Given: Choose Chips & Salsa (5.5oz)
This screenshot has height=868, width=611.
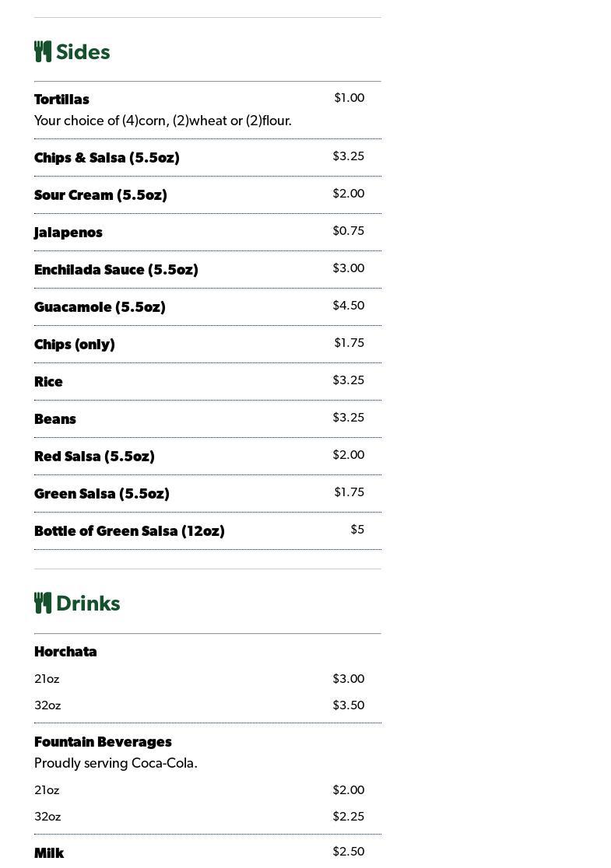Looking at the screenshot, I should pyautogui.click(x=107, y=158).
